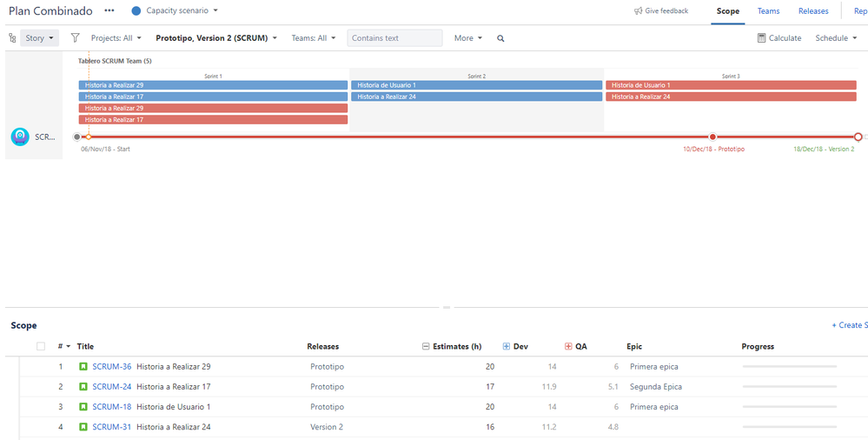Select red Historia de Usuario 1 bar in Sprint 3

point(731,85)
